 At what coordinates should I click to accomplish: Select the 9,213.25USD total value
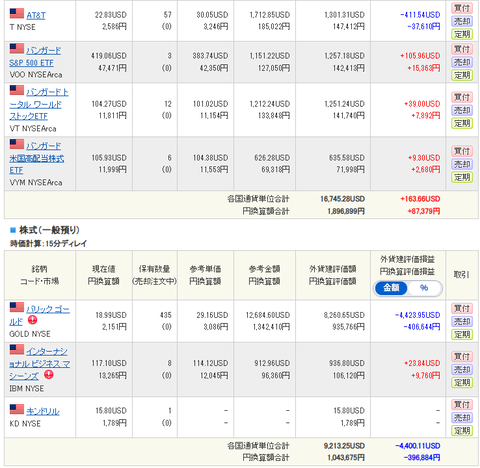pyautogui.click(x=344, y=446)
